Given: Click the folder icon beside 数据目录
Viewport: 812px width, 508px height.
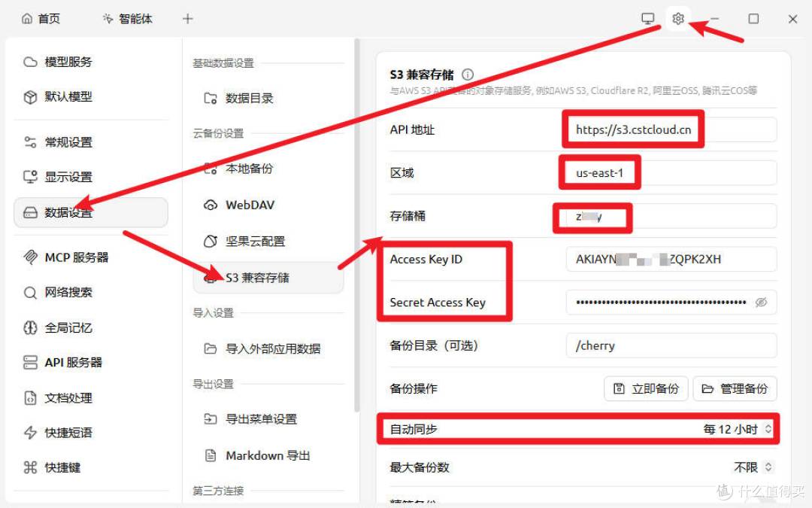Looking at the screenshot, I should coord(211,98).
